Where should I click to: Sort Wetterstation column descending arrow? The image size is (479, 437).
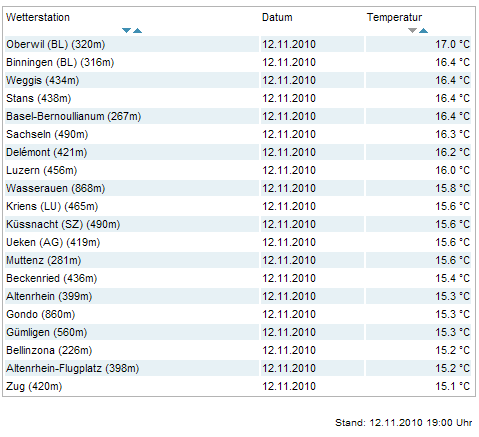tap(126, 31)
